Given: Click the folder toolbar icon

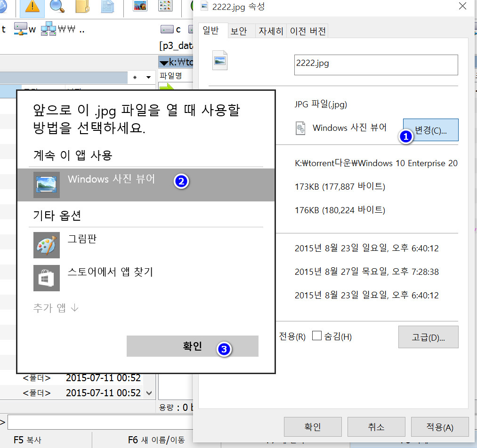Looking at the screenshot, I should point(82,6).
